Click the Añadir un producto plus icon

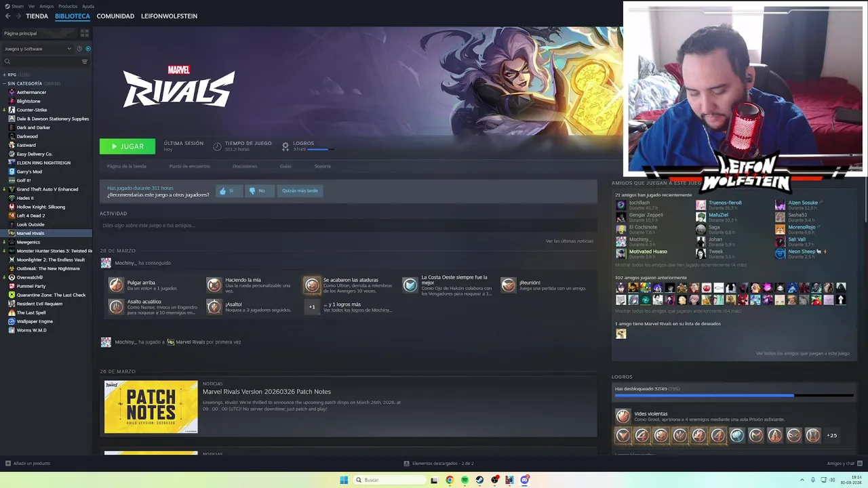click(8, 464)
